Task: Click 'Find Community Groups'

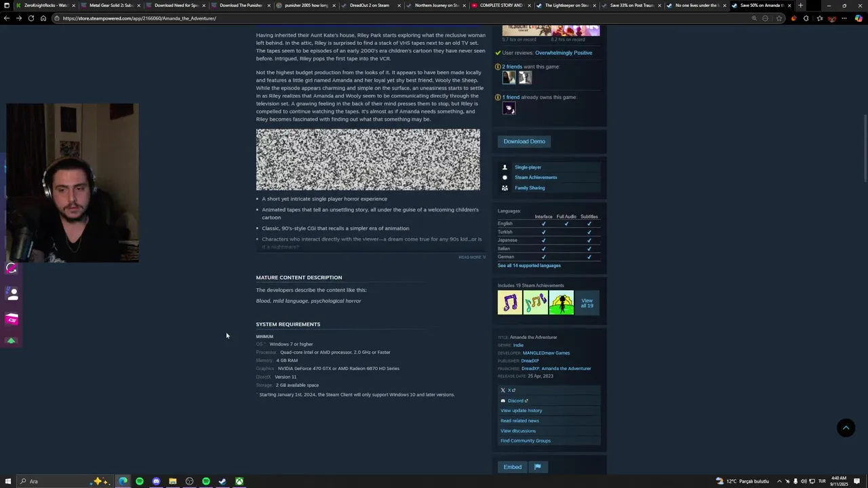Action: pyautogui.click(x=526, y=441)
